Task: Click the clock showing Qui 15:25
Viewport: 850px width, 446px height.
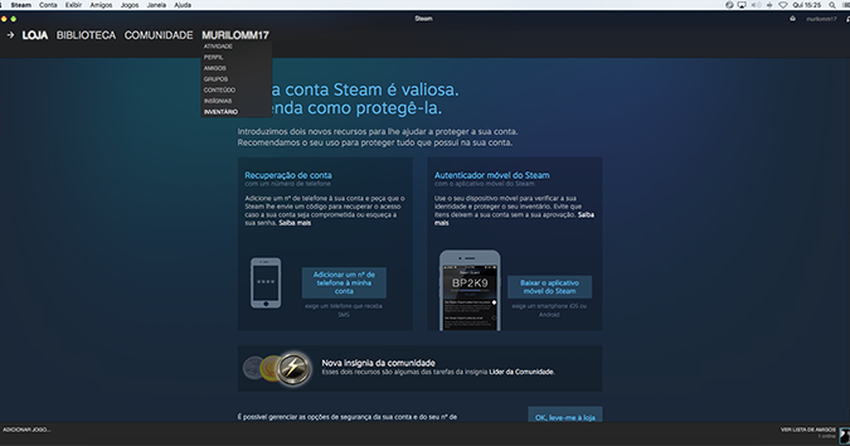Action: (807, 5)
